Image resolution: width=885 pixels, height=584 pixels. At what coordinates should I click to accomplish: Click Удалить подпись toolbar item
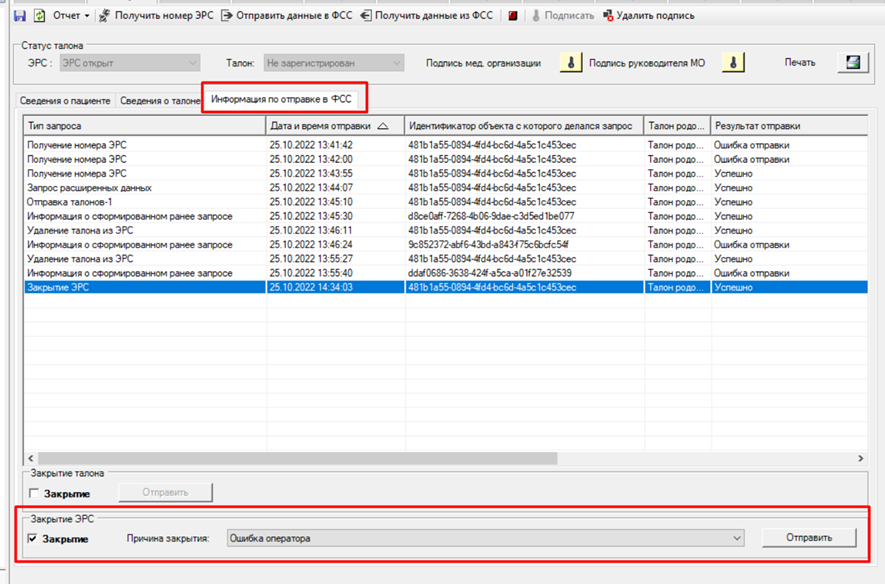click(649, 16)
